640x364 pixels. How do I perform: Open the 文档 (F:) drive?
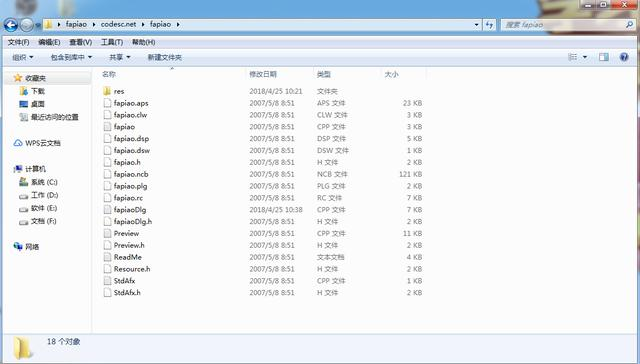pyautogui.click(x=43, y=221)
